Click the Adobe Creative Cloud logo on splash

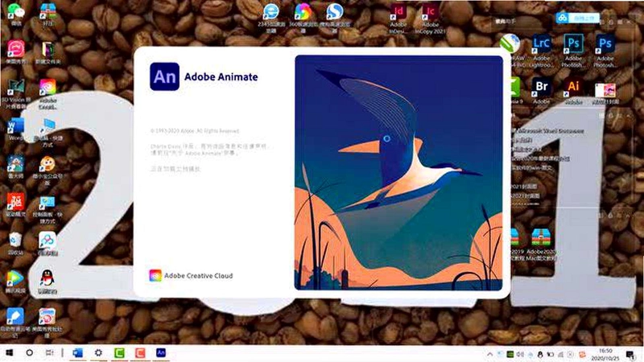pos(155,275)
